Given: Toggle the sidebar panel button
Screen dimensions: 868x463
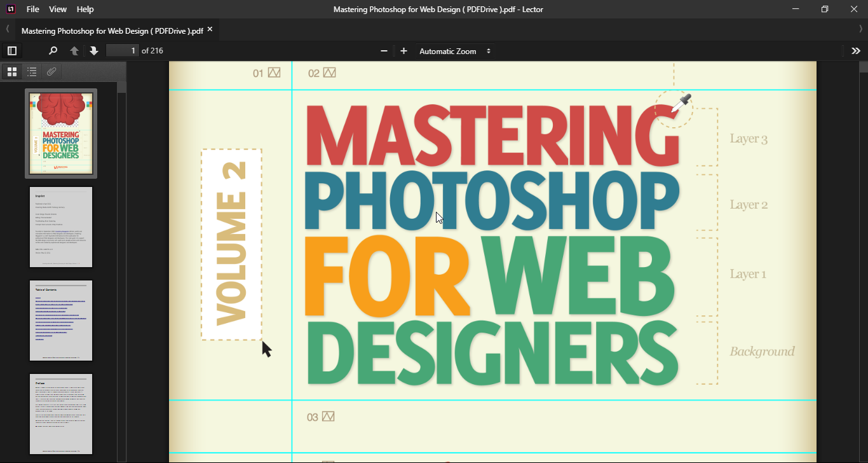Looking at the screenshot, I should coord(11,51).
